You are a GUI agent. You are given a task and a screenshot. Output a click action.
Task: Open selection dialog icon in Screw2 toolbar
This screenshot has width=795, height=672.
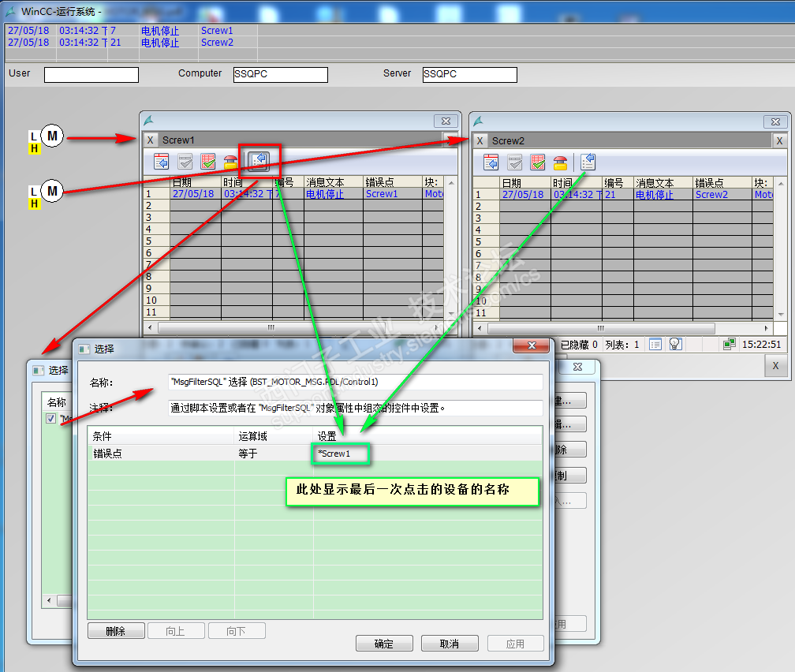point(588,162)
